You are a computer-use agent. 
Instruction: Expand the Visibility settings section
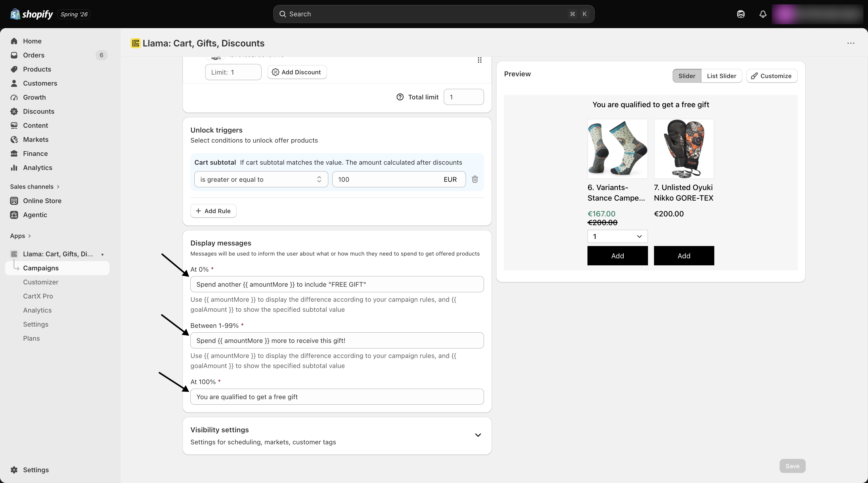[478, 435]
